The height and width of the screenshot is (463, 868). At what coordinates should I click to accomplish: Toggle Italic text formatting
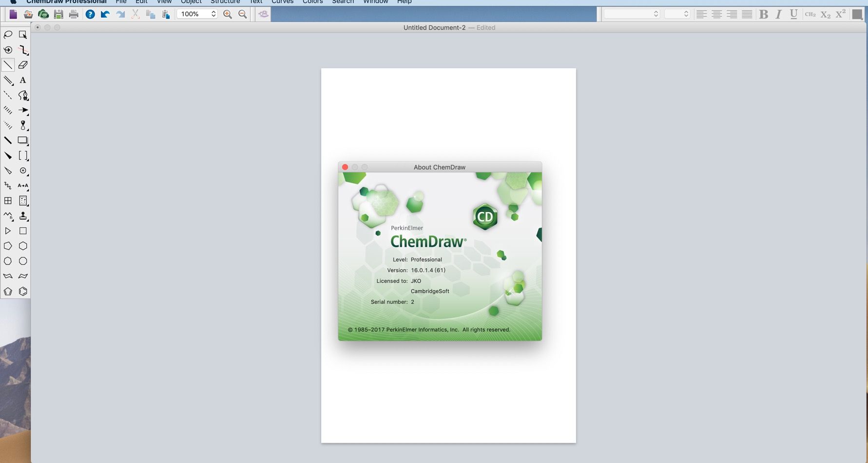779,14
